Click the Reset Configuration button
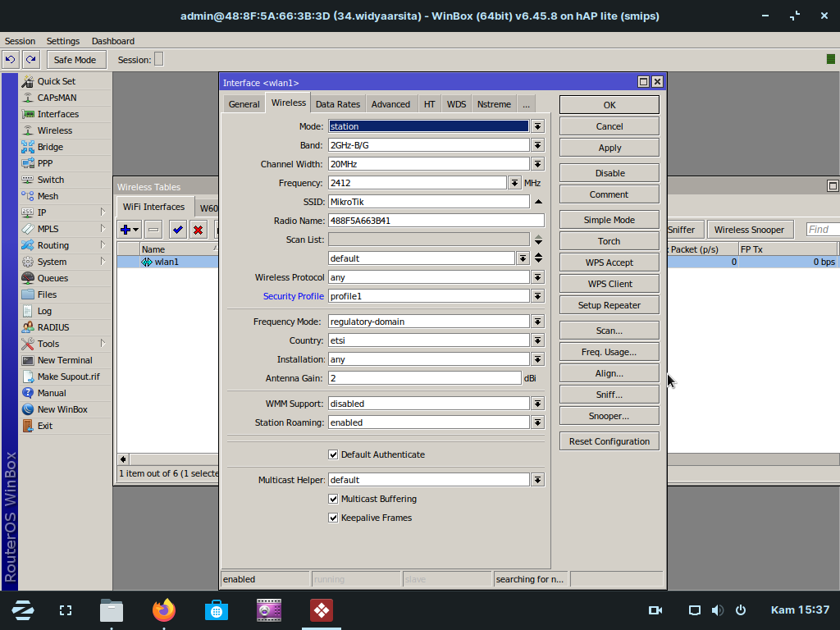840x630 pixels. tap(609, 441)
